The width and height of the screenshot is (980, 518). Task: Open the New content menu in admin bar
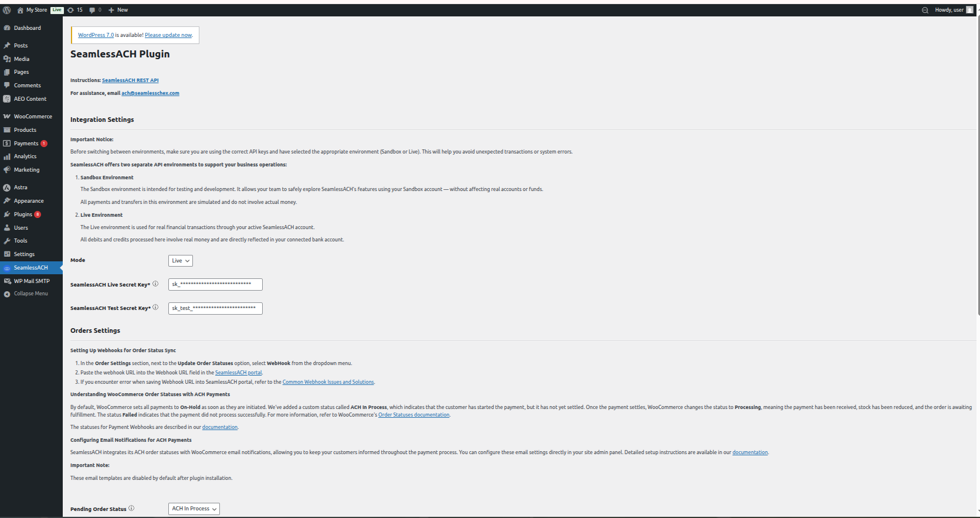click(118, 10)
